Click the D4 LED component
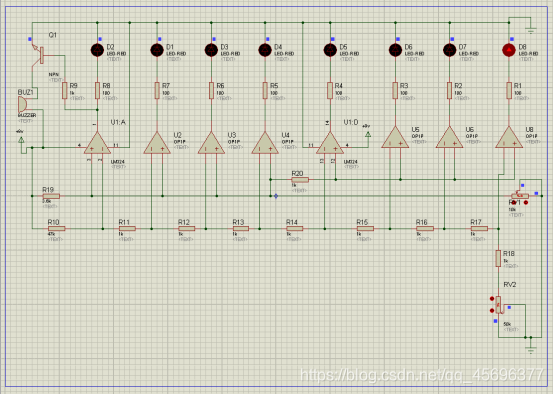This screenshot has width=554, height=394. click(x=265, y=50)
